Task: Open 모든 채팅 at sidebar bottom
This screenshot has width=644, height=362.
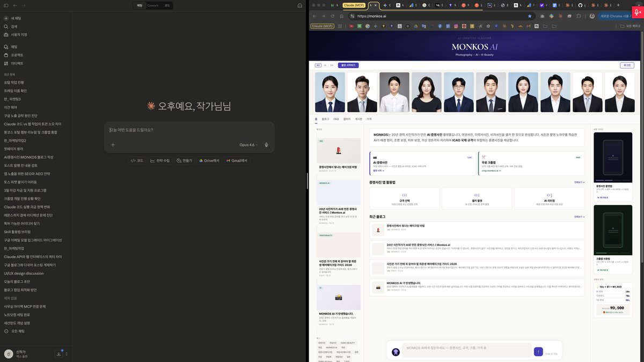Action: pos(14,331)
